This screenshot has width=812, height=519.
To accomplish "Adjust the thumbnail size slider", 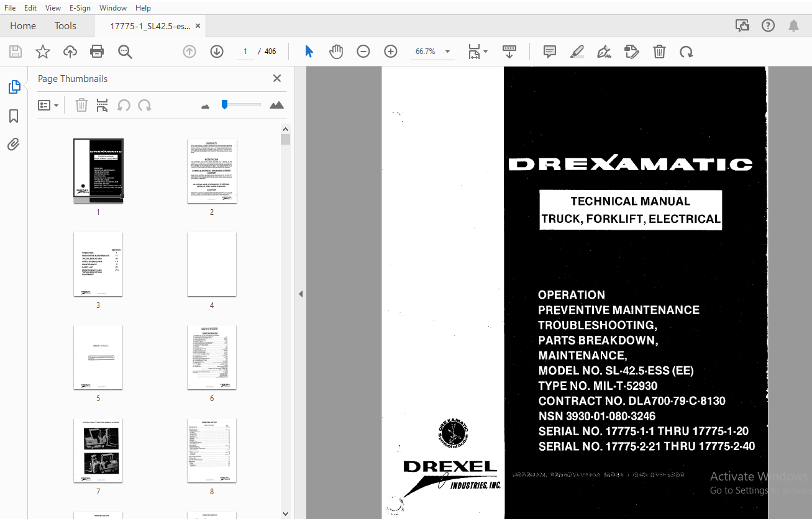I will point(224,105).
